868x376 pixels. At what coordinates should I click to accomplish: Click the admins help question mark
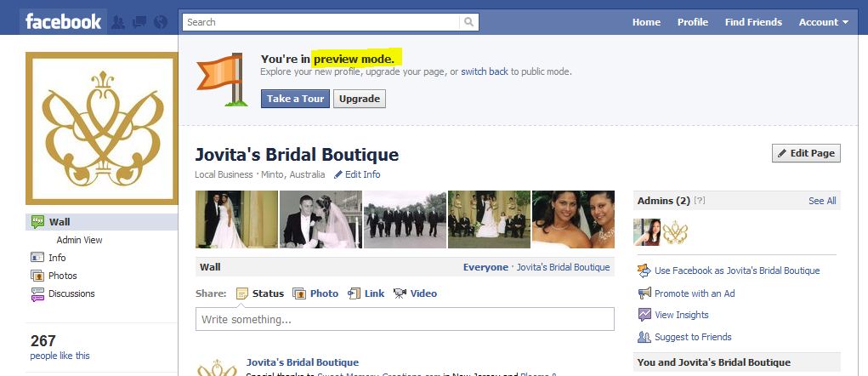[699, 201]
